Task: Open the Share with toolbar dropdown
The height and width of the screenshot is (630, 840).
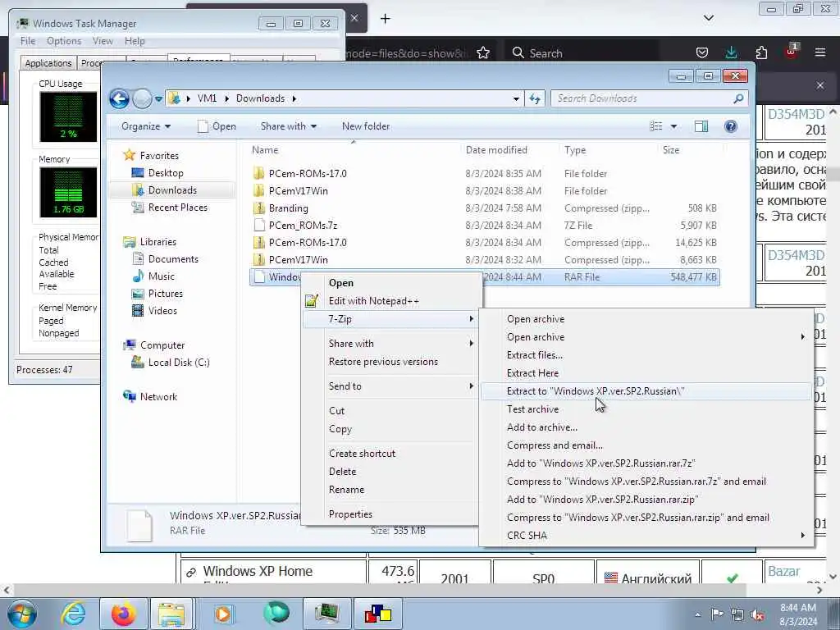Action: [288, 126]
